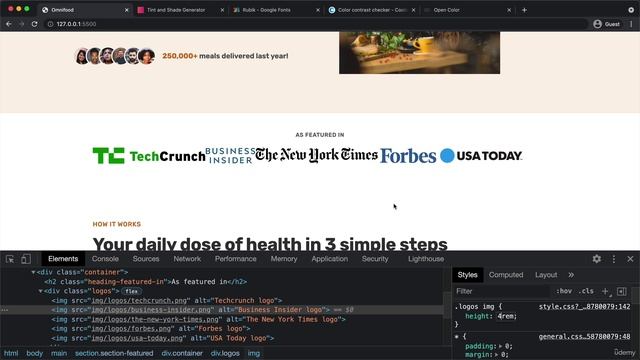Image resolution: width=640 pixels, height=360 pixels.
Task: Open the Chrome three-dot menu
Action: click(x=631, y=24)
